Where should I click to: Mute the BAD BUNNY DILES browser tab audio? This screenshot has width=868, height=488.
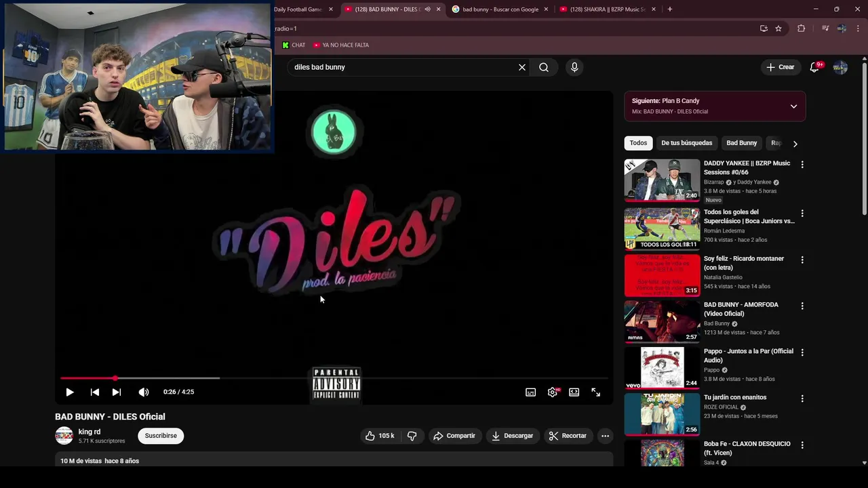[427, 9]
